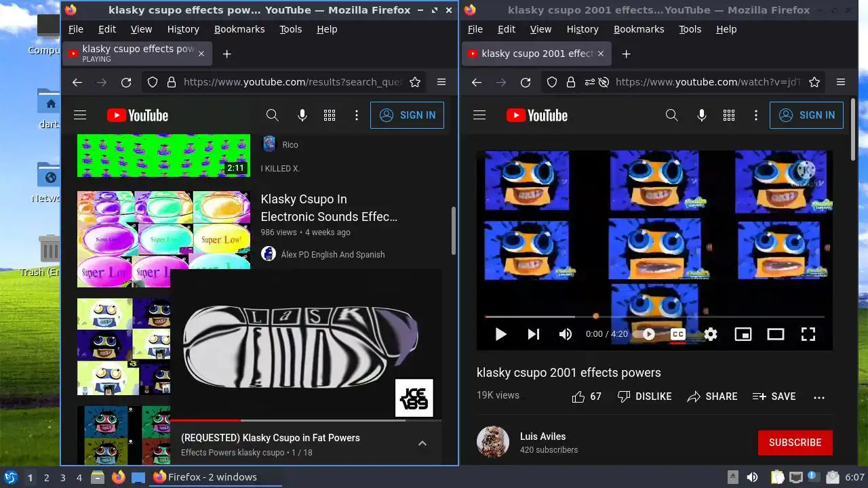The image size is (868, 488).
Task: Save the video to a playlist
Action: pyautogui.click(x=774, y=396)
